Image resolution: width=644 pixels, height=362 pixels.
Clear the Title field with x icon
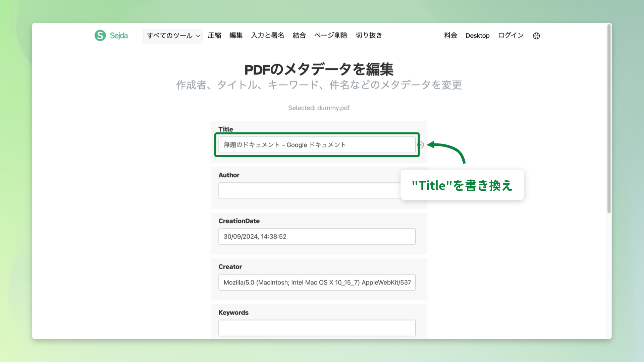point(421,145)
